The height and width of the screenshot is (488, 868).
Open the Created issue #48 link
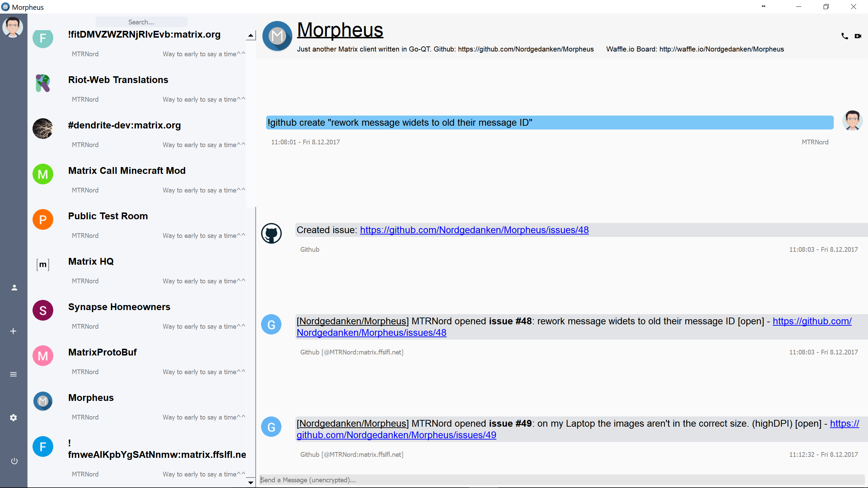coord(474,230)
